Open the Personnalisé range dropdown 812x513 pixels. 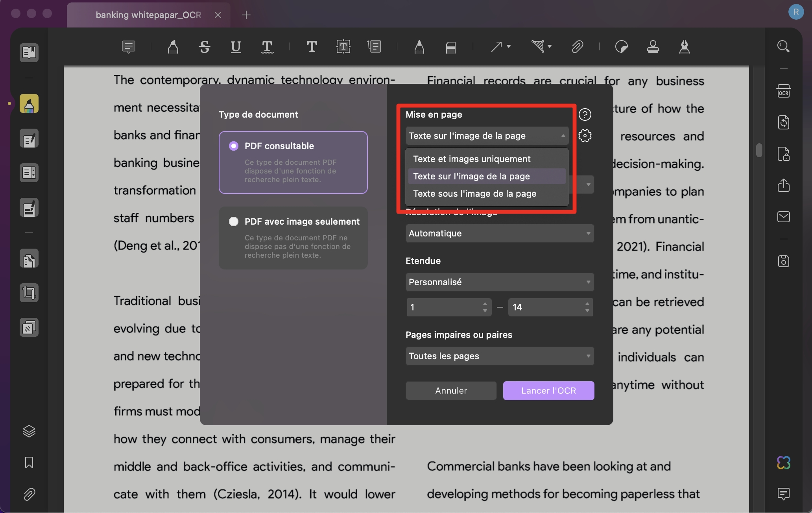[x=500, y=282]
